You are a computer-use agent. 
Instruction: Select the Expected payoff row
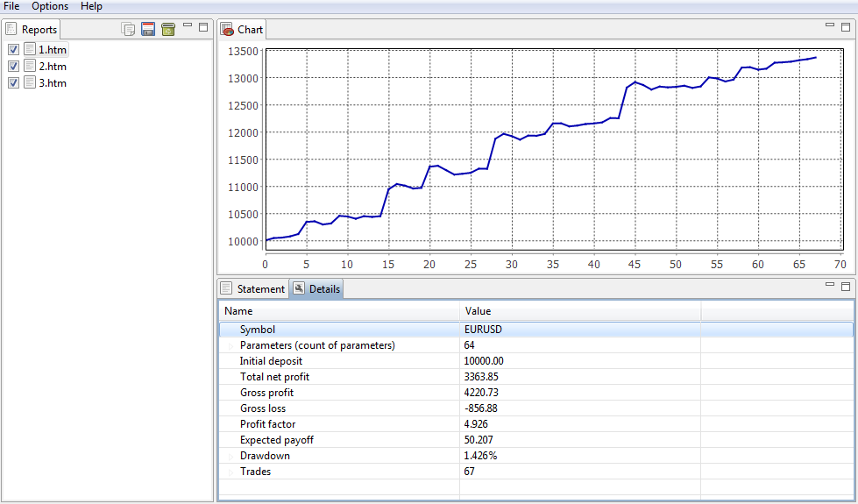tap(536, 440)
